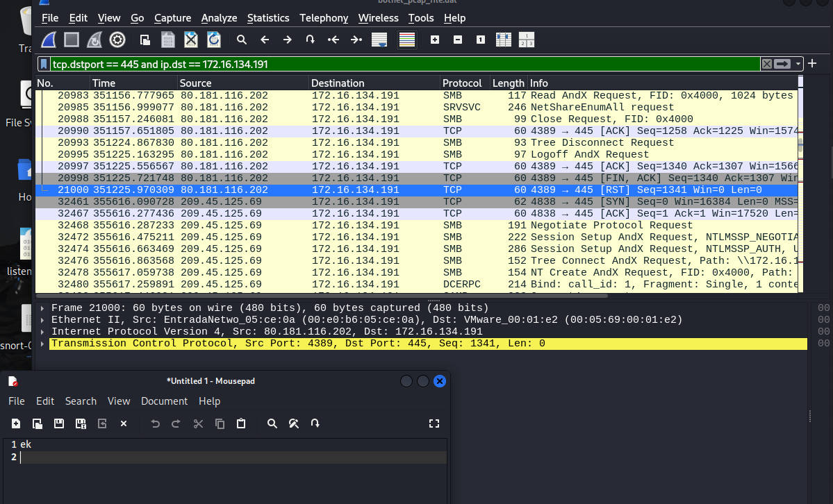Select packet 20995 Logoff AndX Request

click(x=417, y=155)
